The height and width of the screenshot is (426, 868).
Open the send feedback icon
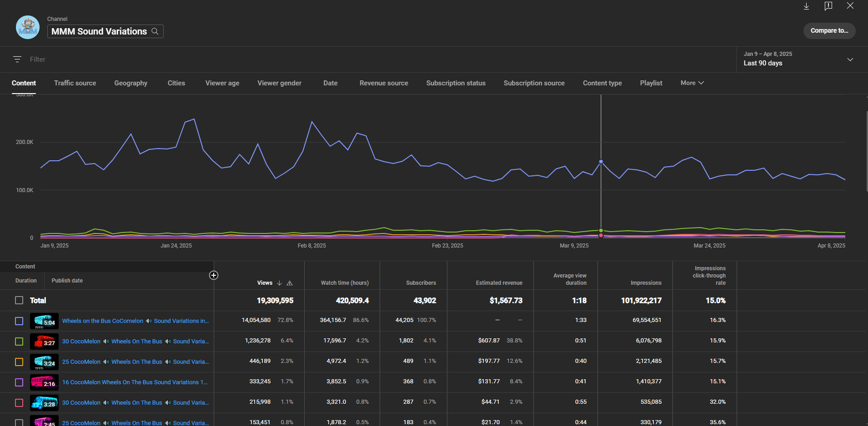point(828,6)
